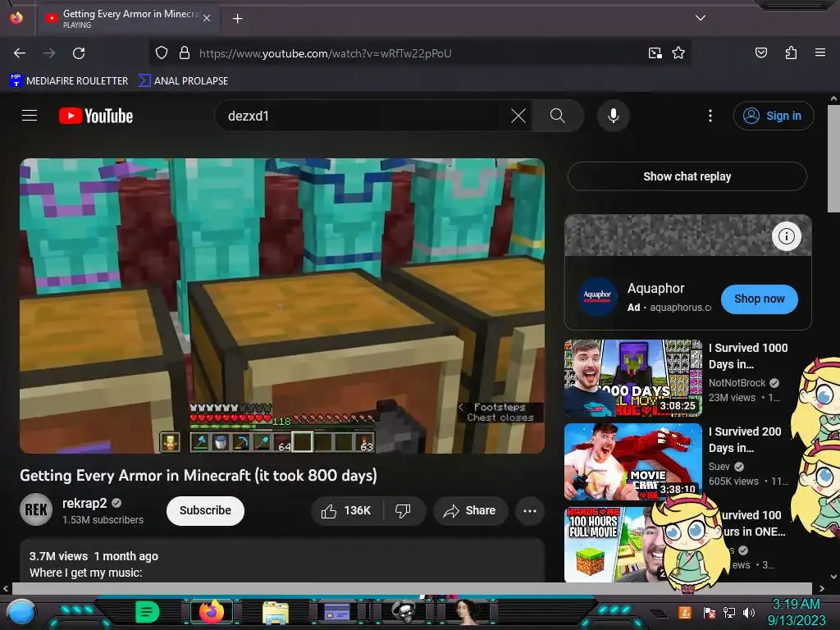Image resolution: width=840 pixels, height=630 pixels.
Task: Open Firefox View icon
Action: (x=16, y=18)
